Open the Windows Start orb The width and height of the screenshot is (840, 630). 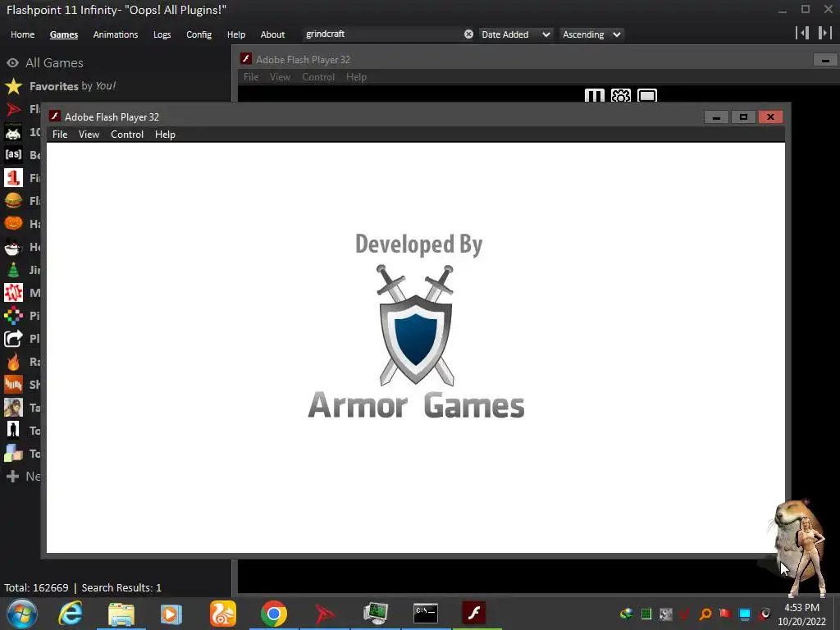tap(22, 614)
